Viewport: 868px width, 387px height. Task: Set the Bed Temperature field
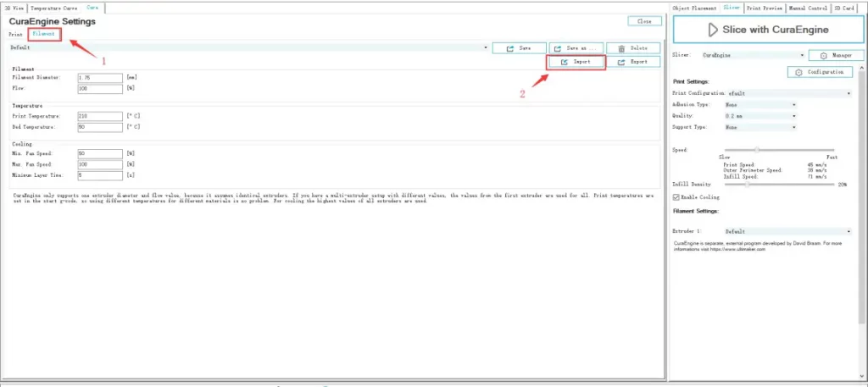(100, 127)
